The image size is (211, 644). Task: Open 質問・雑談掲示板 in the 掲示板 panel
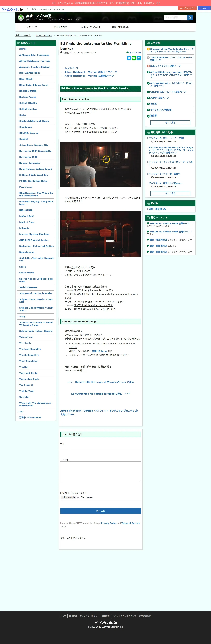tap(157, 209)
